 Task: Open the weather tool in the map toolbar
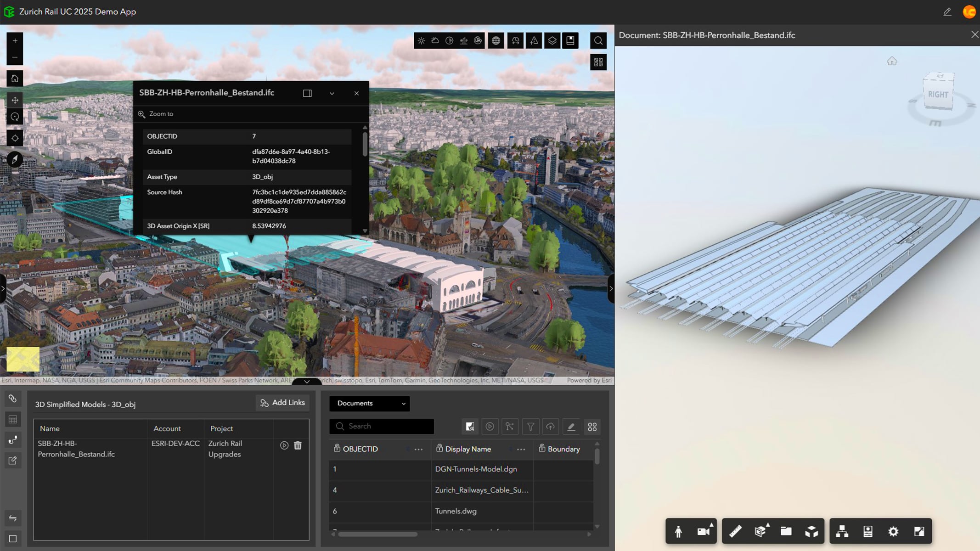pos(435,40)
